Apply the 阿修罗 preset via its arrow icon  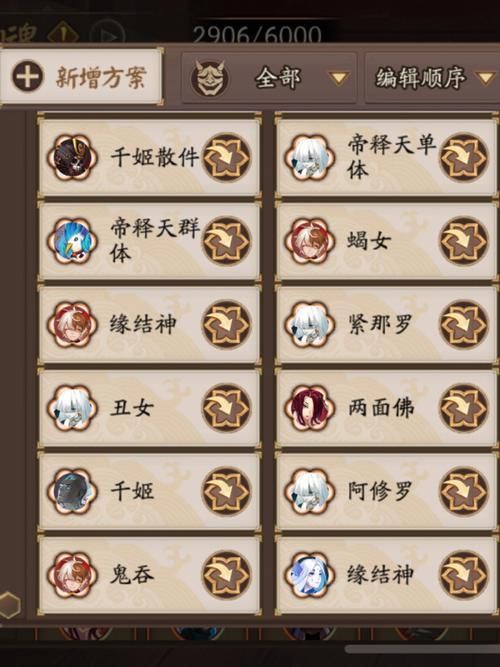(463, 492)
